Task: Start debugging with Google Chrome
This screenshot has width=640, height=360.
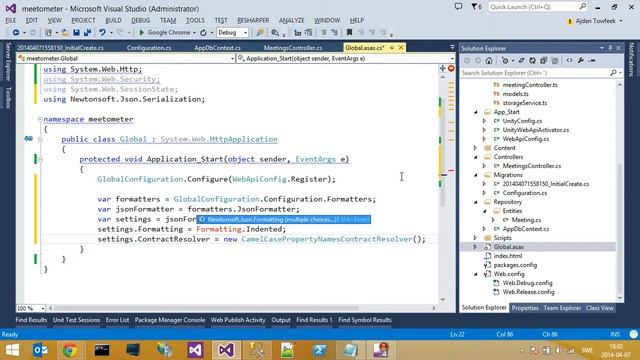Action: pyautogui.click(x=164, y=33)
